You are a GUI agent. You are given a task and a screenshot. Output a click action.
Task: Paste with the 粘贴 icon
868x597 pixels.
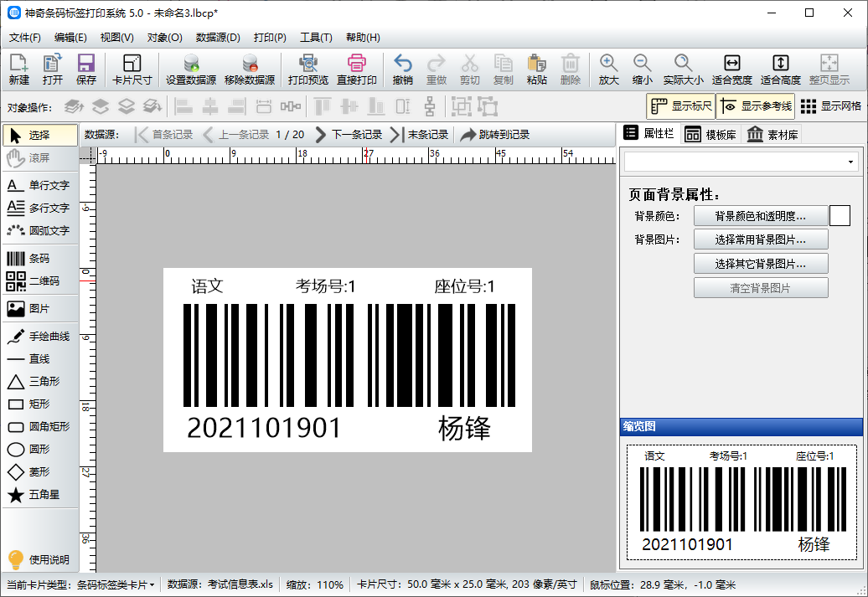point(536,69)
